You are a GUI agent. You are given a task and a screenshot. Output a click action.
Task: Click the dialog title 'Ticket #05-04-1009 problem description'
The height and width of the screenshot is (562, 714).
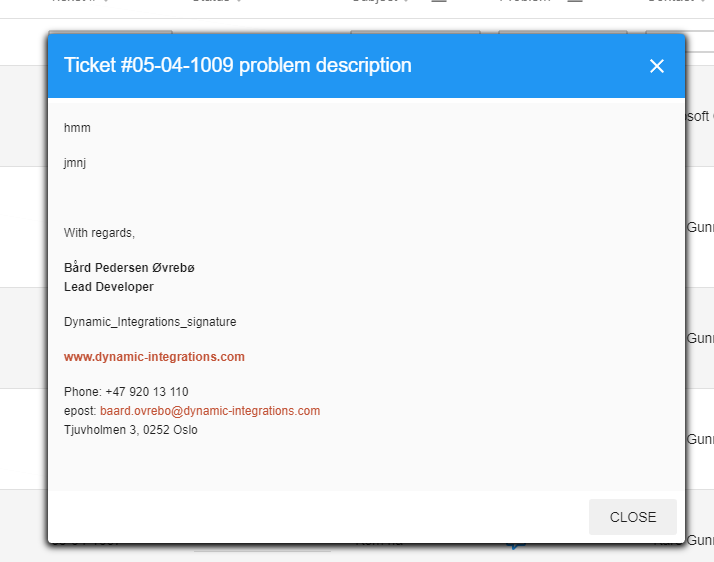238,65
